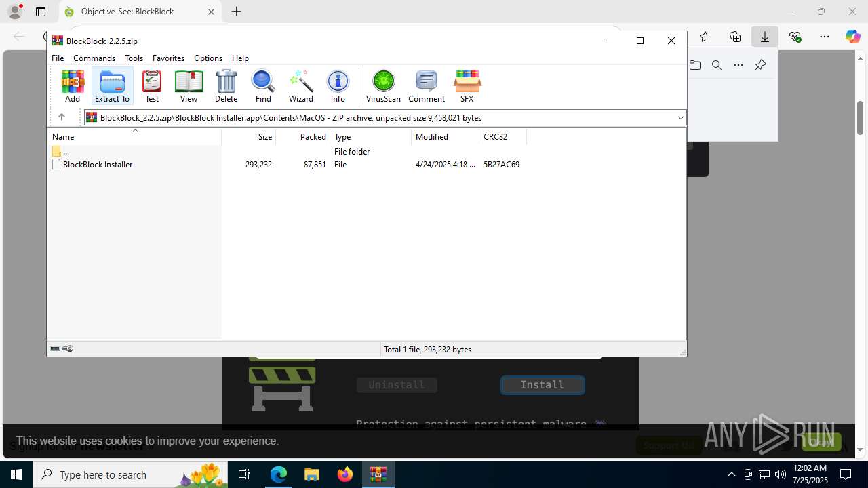Pin the downloads panel

pos(760,65)
